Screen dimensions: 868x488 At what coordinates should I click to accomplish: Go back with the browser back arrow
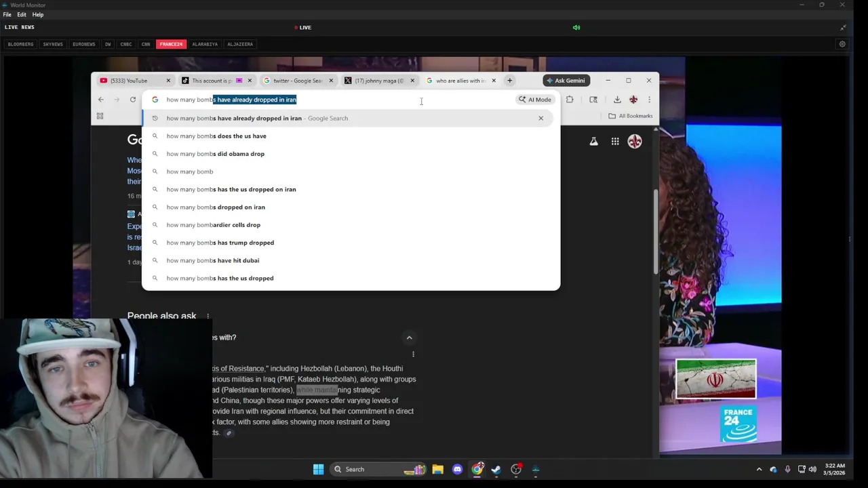click(101, 100)
